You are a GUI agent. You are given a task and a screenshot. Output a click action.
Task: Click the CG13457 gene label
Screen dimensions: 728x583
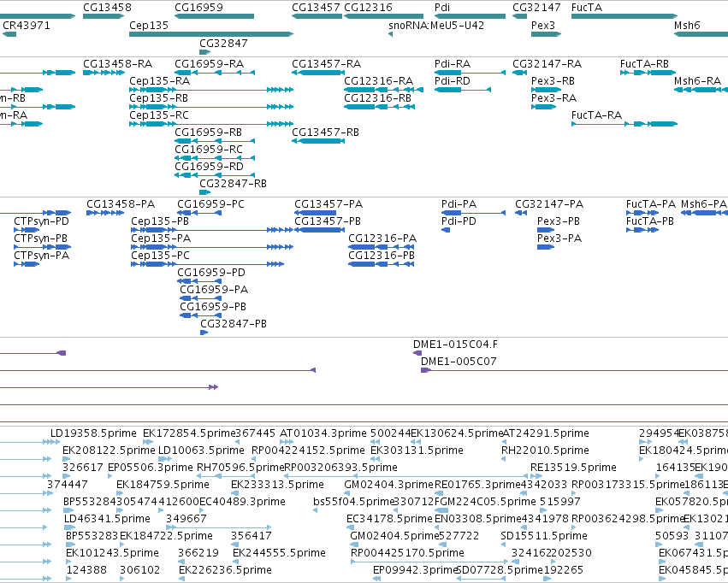pos(316,8)
